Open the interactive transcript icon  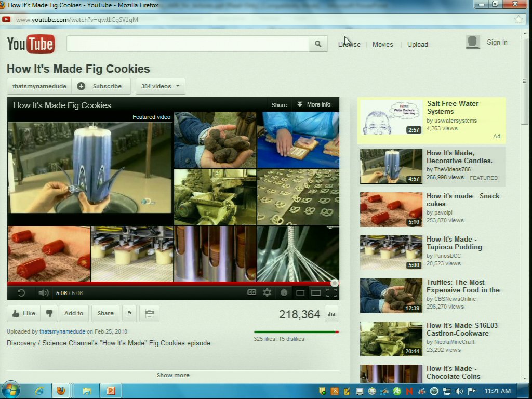coord(149,313)
